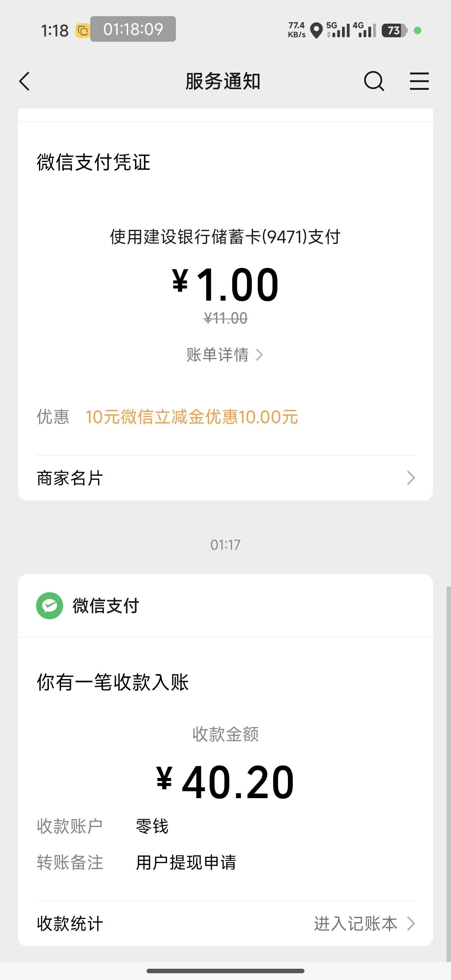Tap the back arrow icon
Image resolution: width=451 pixels, height=980 pixels.
coord(24,82)
